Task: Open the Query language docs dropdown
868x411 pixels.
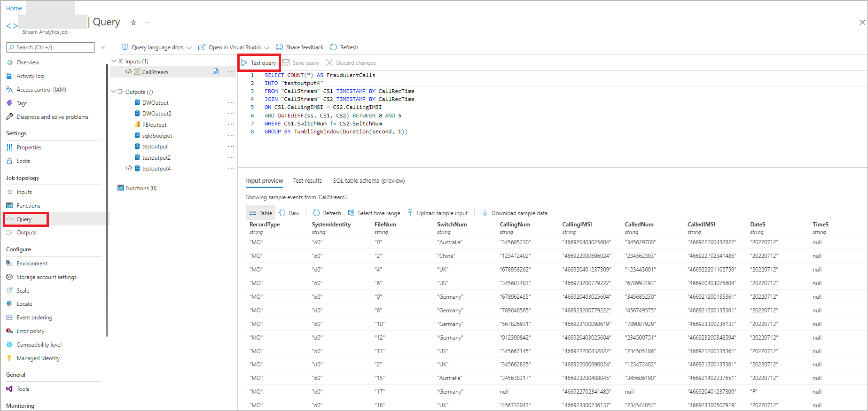Action: pos(189,48)
